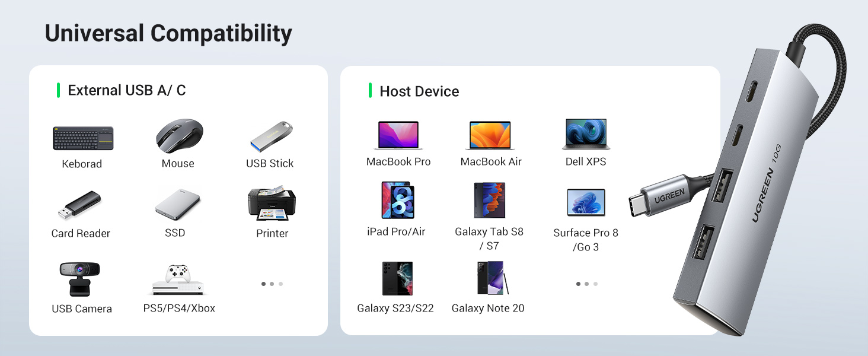Click the External USB A/C heading

126,90
